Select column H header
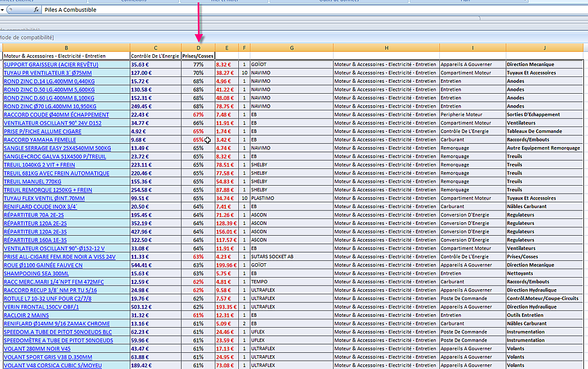 [x=386, y=48]
